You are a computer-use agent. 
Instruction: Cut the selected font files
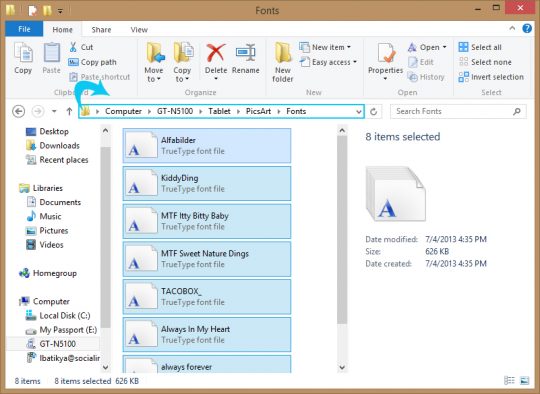pyautogui.click(x=81, y=47)
